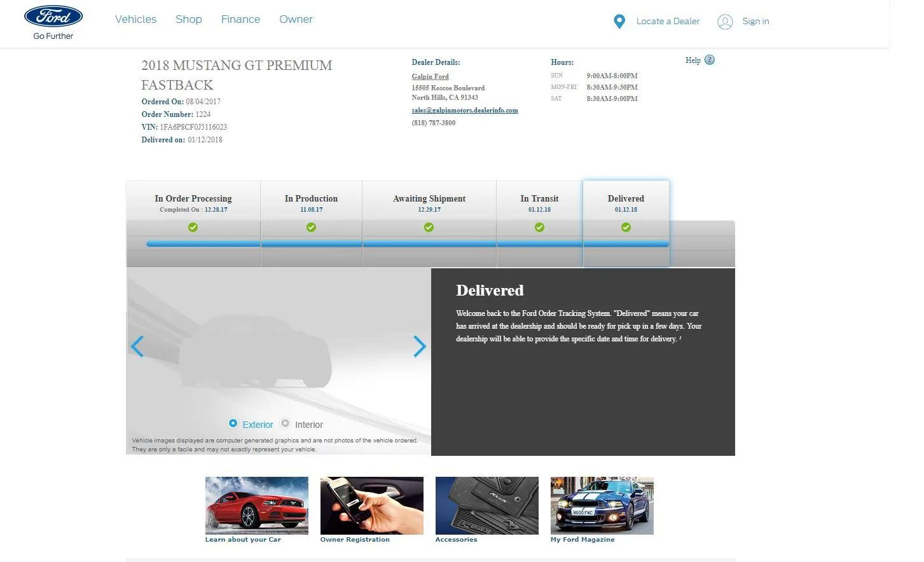924x562 pixels.
Task: Click the 2018 Mustang GT Premium Fastback heading
Action: click(x=237, y=75)
